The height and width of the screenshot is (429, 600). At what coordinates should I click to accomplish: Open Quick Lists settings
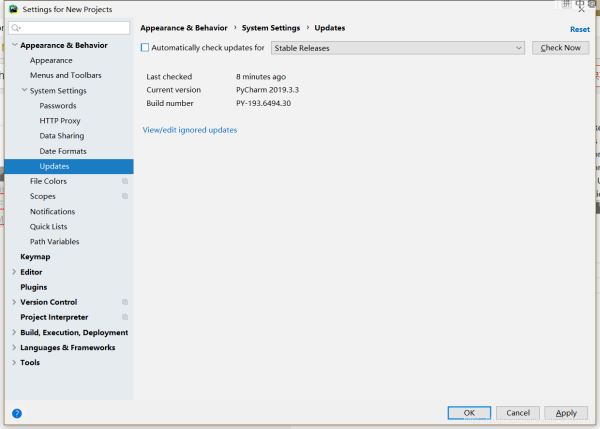[49, 227]
